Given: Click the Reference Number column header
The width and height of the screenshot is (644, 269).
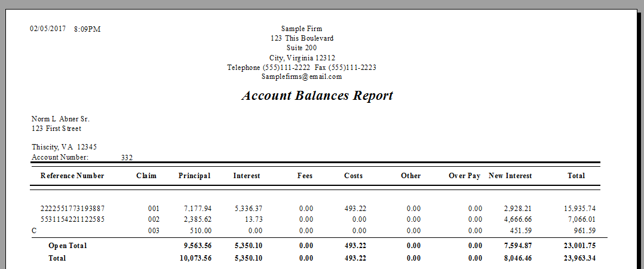Looking at the screenshot, I should [72, 176].
